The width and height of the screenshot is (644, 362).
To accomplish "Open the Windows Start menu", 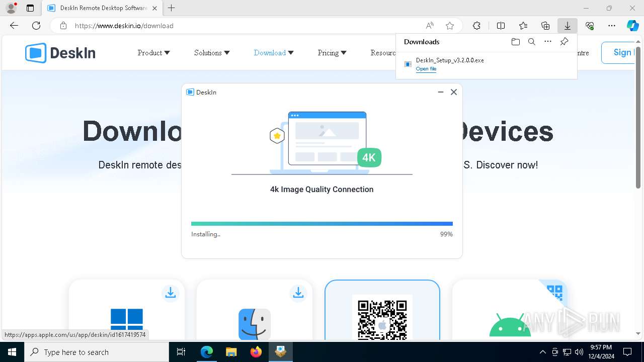I will (12, 352).
